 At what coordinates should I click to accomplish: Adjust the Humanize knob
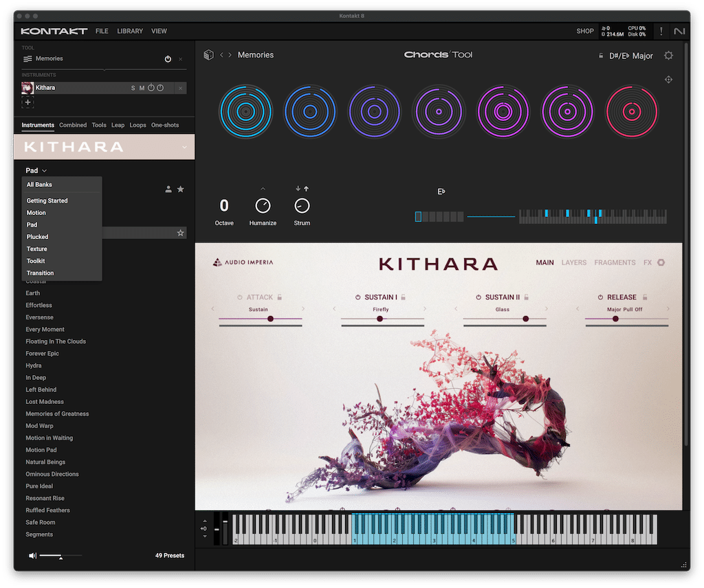[263, 206]
